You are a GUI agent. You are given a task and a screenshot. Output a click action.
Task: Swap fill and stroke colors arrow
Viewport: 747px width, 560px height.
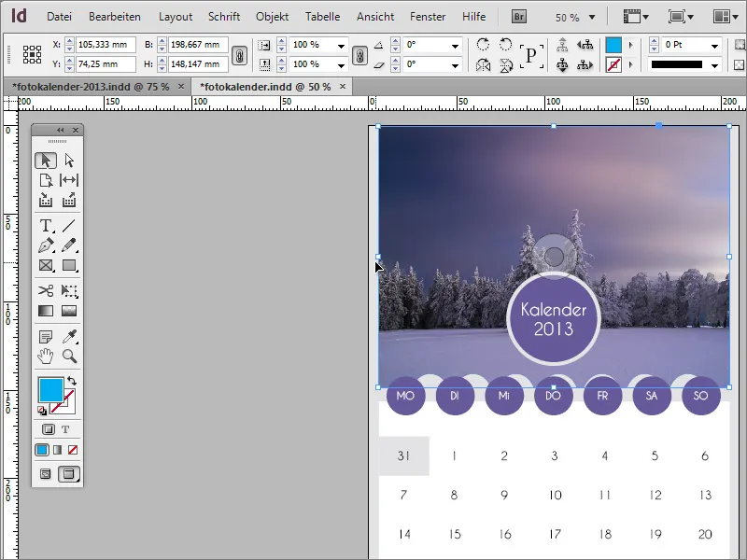click(x=72, y=381)
